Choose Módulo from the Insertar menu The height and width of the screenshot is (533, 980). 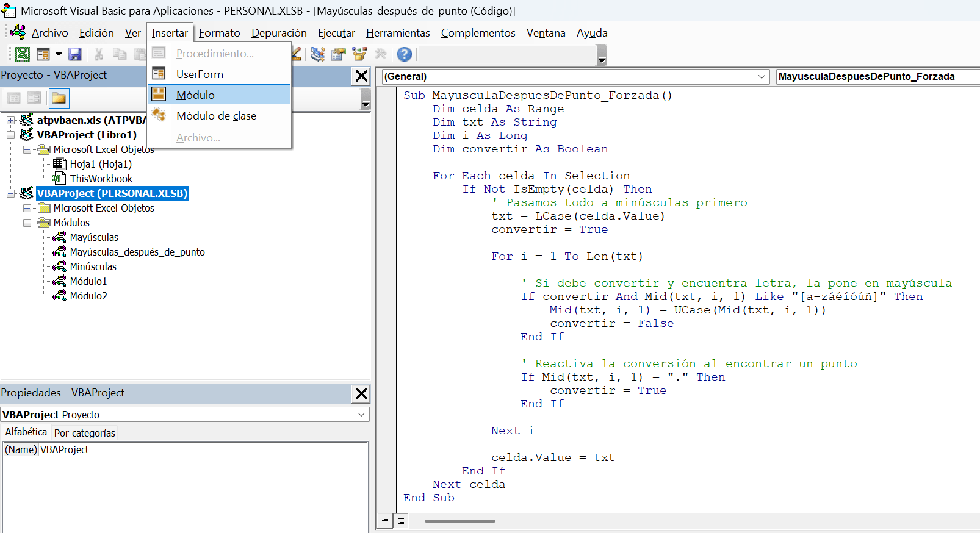point(195,95)
